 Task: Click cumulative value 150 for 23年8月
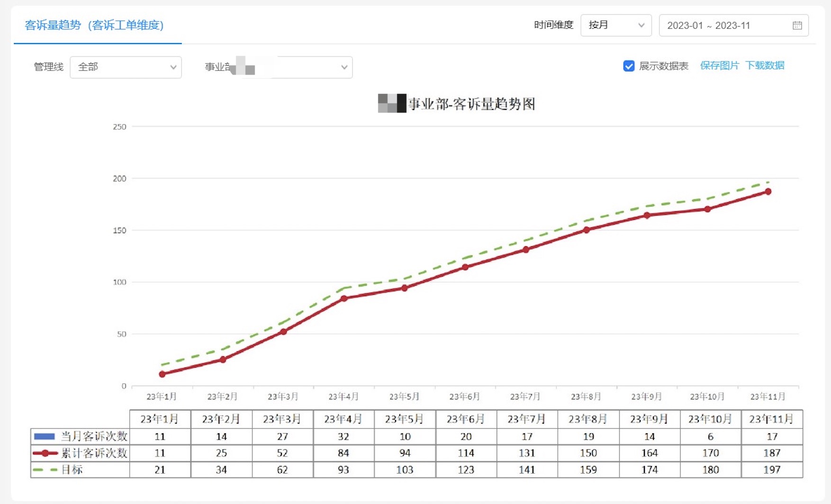pyautogui.click(x=588, y=453)
